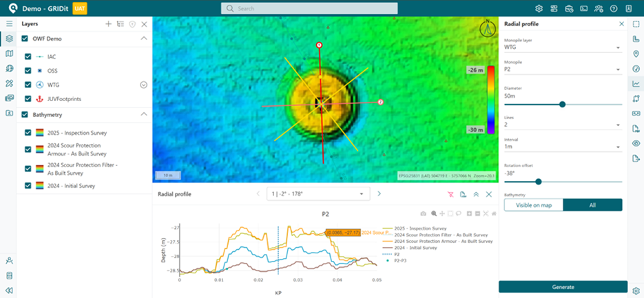
Task: Uncheck 2025 - Inspection Survey checkbox
Action: pos(28,133)
